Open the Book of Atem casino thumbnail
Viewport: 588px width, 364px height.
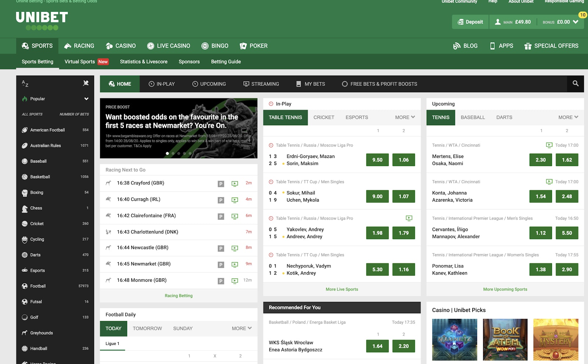505,340
